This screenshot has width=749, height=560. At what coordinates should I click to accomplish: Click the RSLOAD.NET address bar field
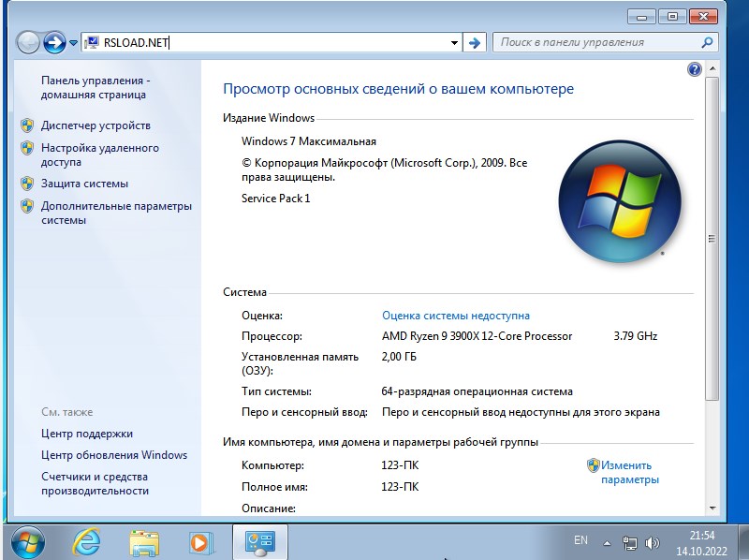(271, 42)
